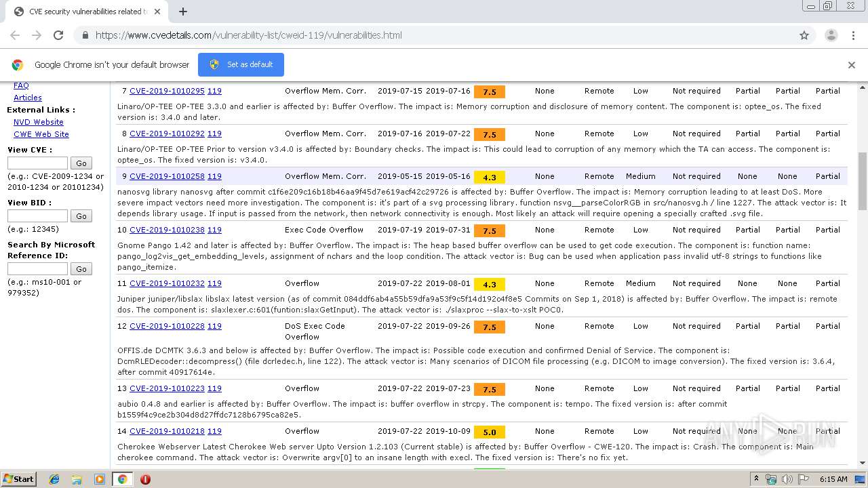Open the Start menu

tap(18, 479)
